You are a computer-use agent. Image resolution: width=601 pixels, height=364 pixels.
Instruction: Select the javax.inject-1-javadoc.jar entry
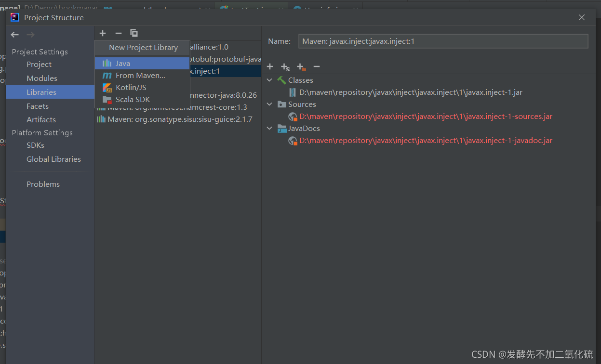coord(426,140)
